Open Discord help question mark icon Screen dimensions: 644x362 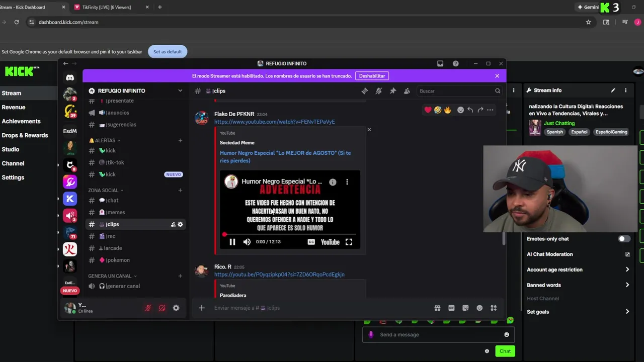tap(455, 63)
